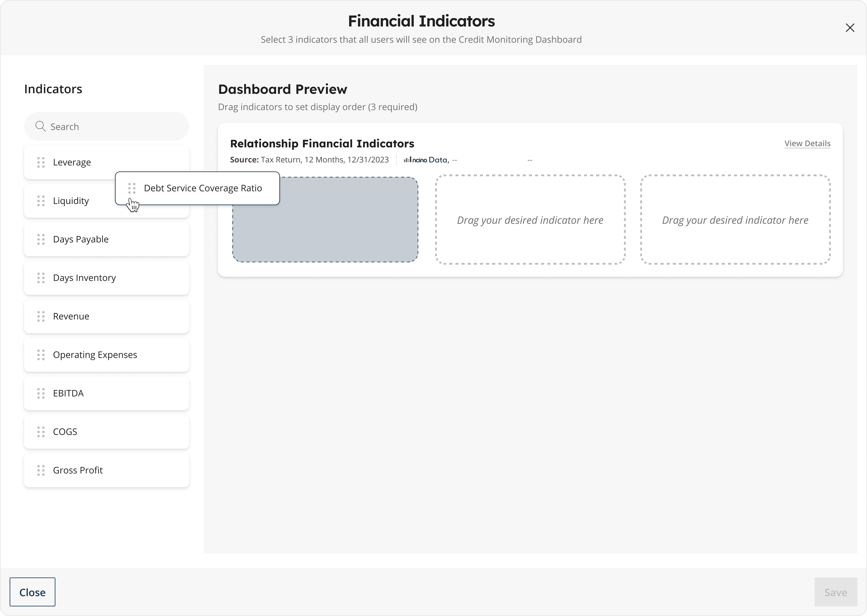Image resolution: width=867 pixels, height=616 pixels.
Task: Focus the indicators Search field
Action: pos(114,126)
